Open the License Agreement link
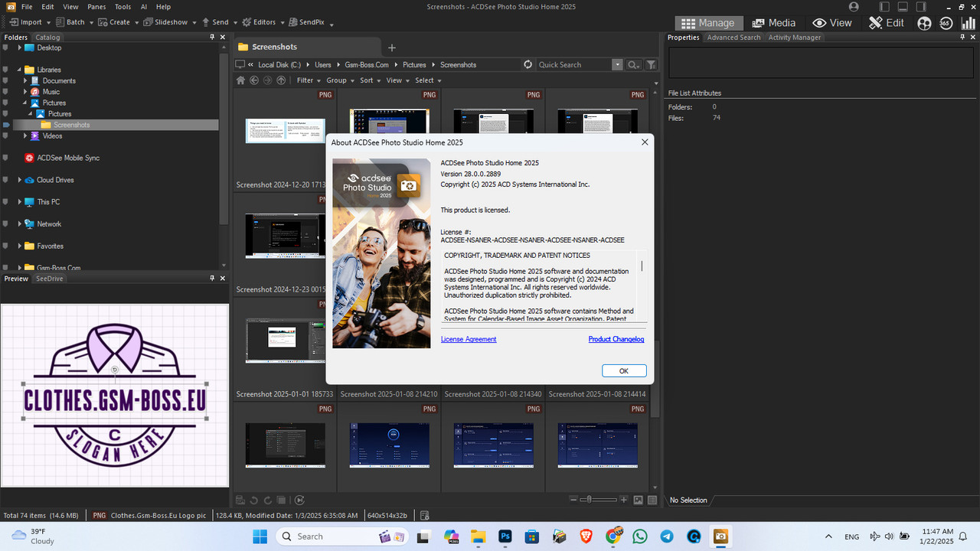 click(x=469, y=339)
